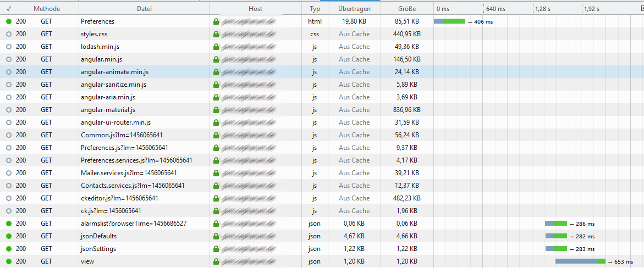Click the status circle of lodash.min.js row

click(9, 47)
